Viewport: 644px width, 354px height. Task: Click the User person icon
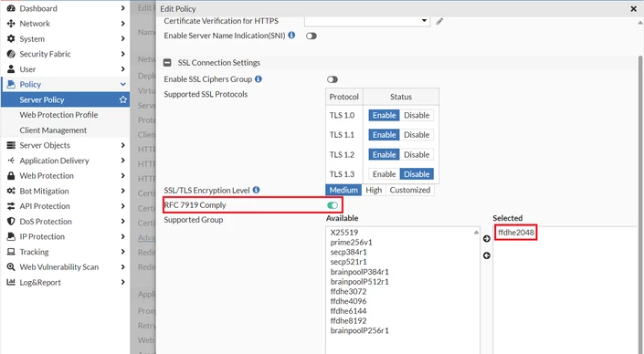point(11,69)
